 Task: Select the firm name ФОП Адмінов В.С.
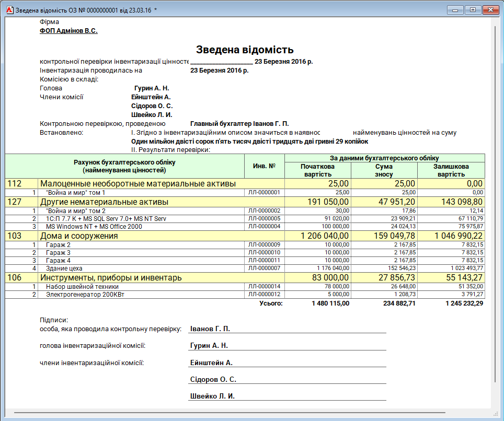click(68, 31)
